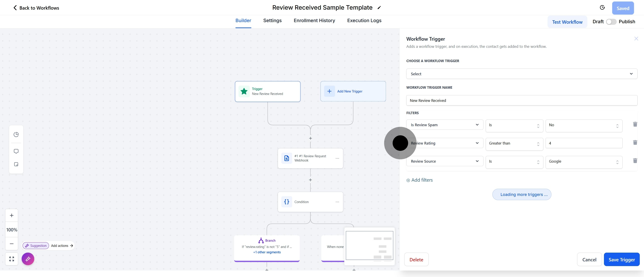Click the zoom in plus control
The height and width of the screenshot is (277, 644).
[11, 216]
